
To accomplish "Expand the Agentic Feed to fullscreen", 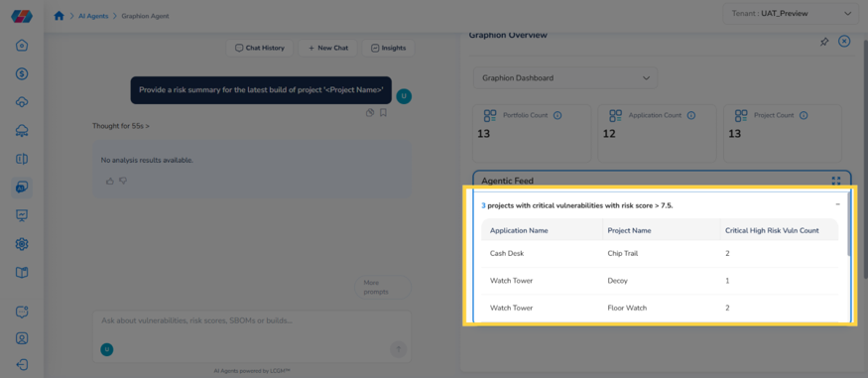I will click(x=836, y=181).
